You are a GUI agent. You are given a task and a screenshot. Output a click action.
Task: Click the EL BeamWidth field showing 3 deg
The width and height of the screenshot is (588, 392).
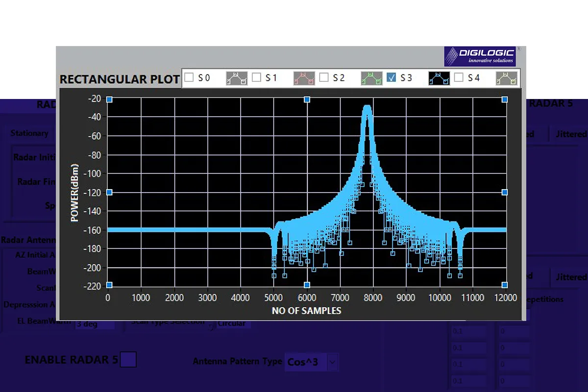[x=94, y=324]
